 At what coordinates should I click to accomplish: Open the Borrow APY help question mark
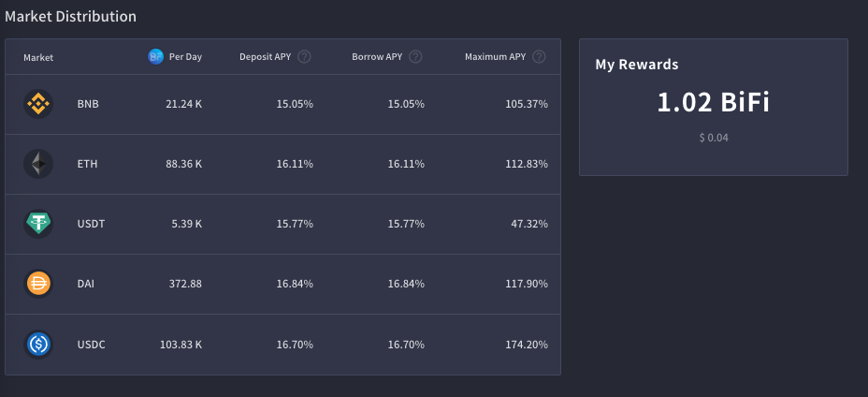pos(415,56)
